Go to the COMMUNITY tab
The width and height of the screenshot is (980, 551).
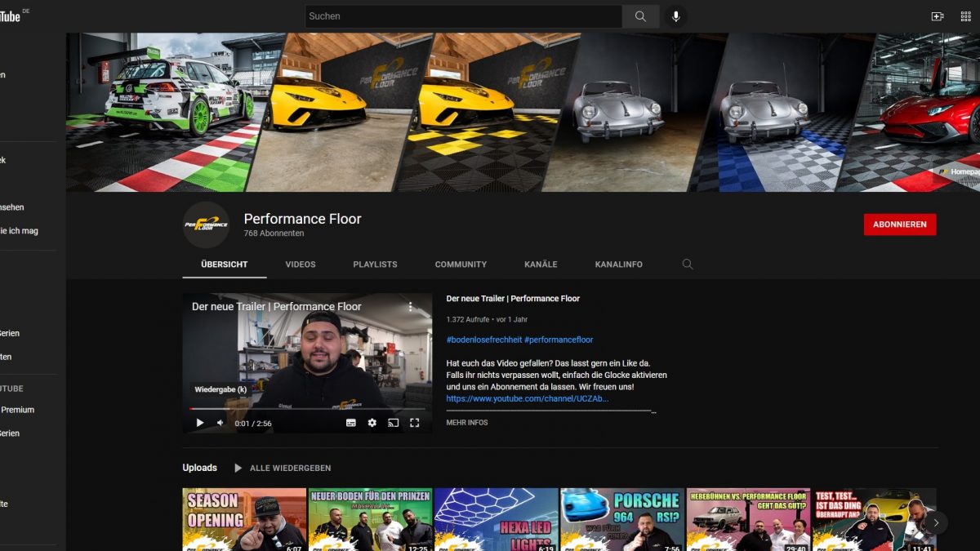pos(461,264)
